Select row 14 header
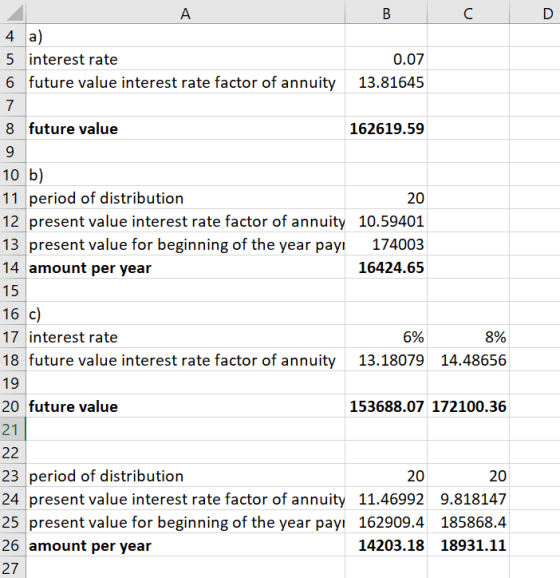The height and width of the screenshot is (578, 560). [x=13, y=267]
